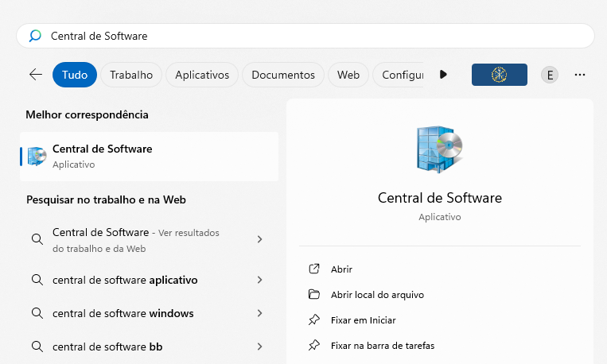This screenshot has width=607, height=364.
Task: Switch to the Trabalho filter tab
Action: click(x=131, y=75)
